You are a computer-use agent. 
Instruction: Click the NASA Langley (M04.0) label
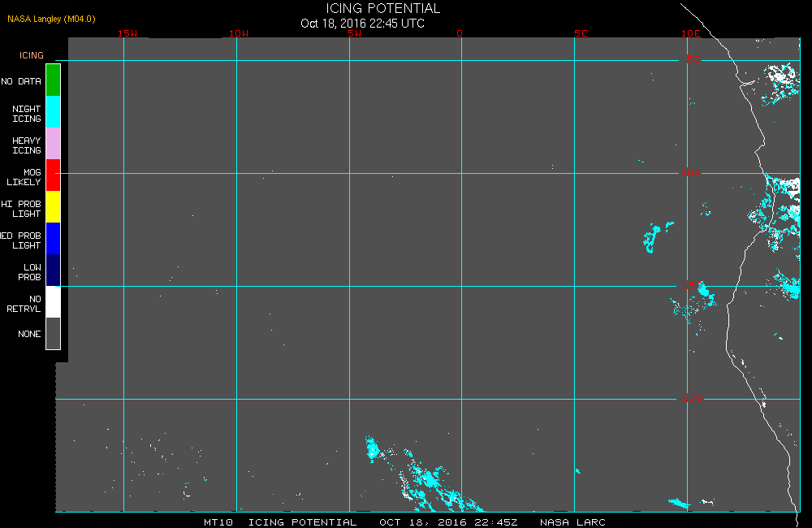pyautogui.click(x=51, y=19)
